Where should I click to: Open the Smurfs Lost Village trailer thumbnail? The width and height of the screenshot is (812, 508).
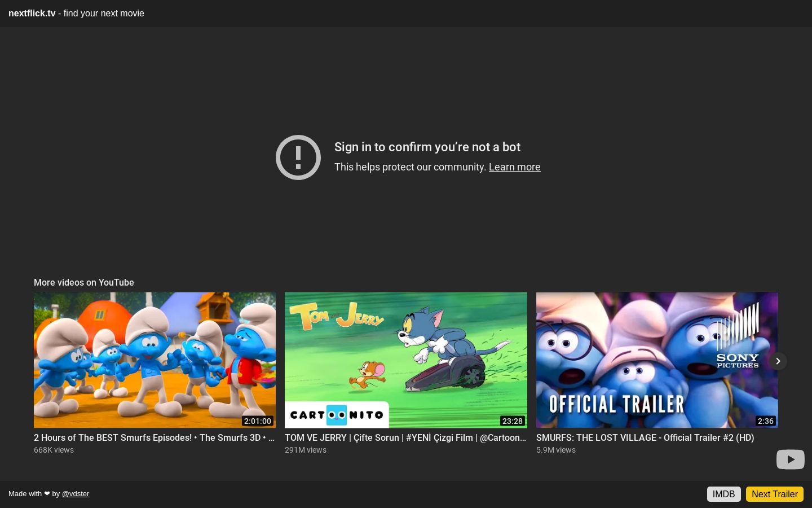(657, 360)
